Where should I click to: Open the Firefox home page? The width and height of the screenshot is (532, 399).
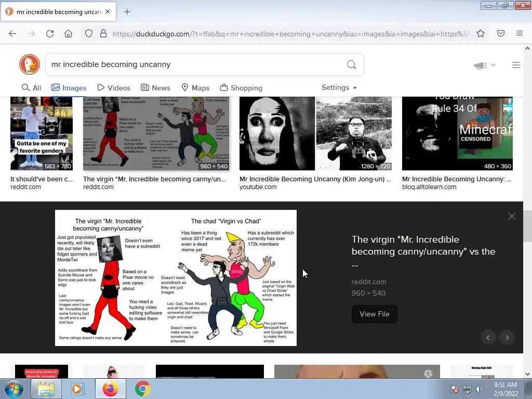tap(68, 34)
